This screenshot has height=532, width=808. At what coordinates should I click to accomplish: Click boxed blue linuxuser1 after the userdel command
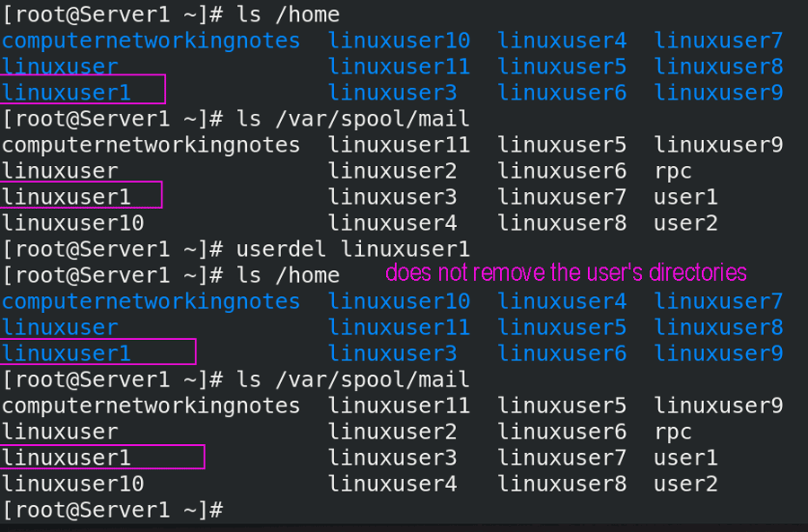(66, 353)
